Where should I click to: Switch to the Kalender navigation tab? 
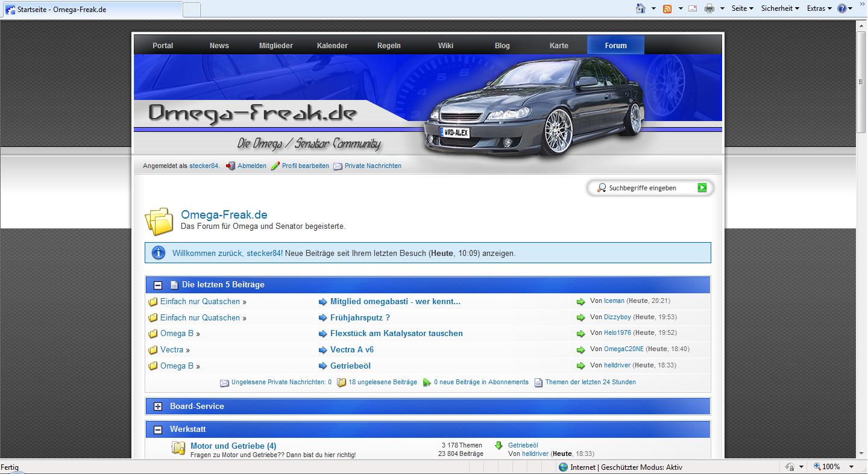point(332,45)
